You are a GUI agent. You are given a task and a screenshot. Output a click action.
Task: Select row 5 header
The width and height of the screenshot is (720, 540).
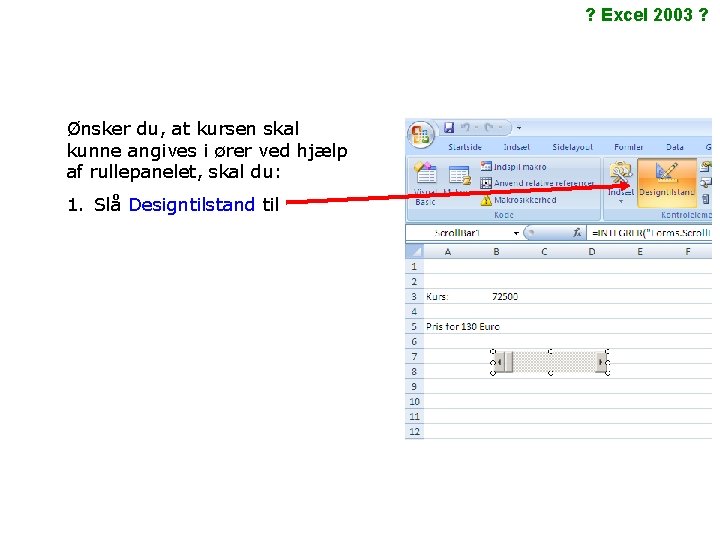(415, 326)
